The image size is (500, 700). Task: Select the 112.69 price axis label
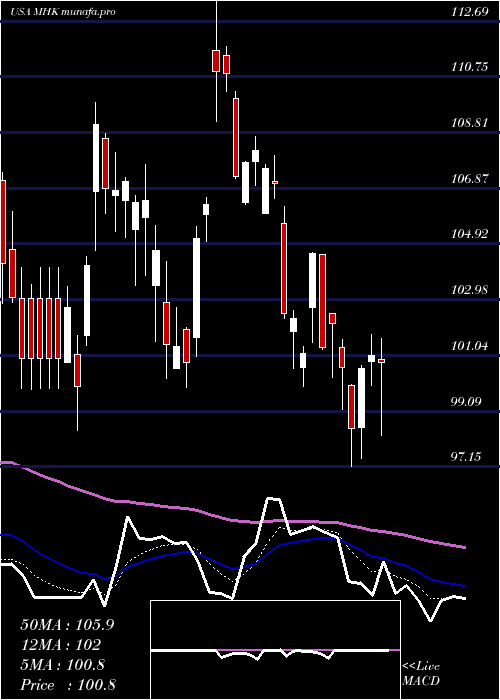(x=470, y=12)
